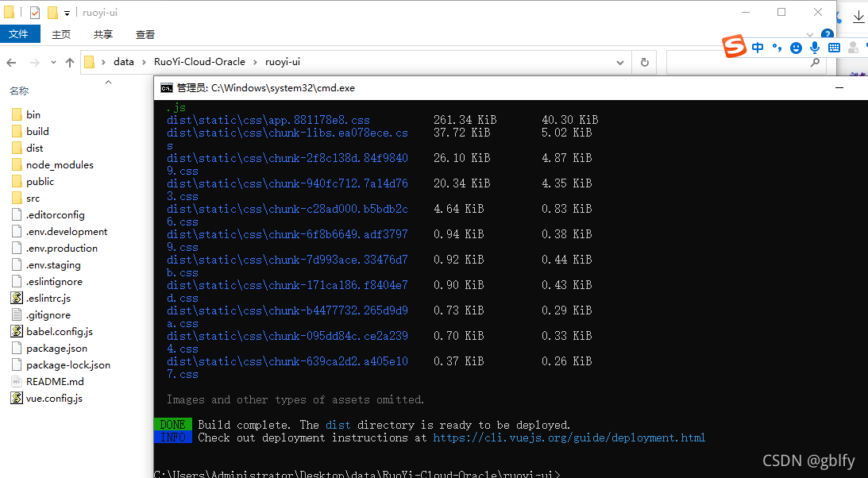Click the chevron after data in breadcrumb
The width and height of the screenshot is (868, 478).
click(144, 62)
